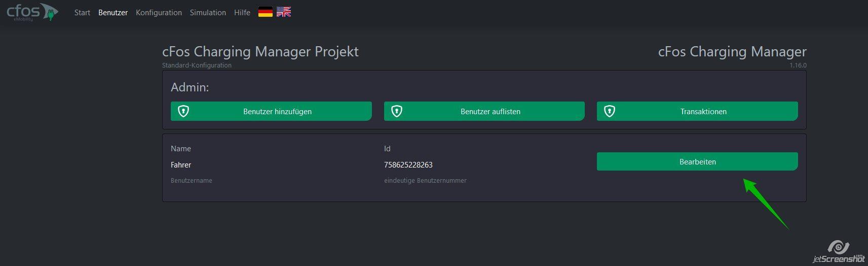This screenshot has width=868, height=266.
Task: Click the cFos Charging Manager Projekt heading
Action: pos(260,51)
